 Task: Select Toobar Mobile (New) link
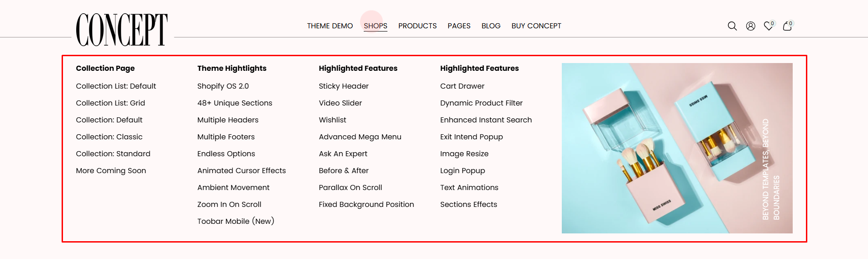(235, 222)
